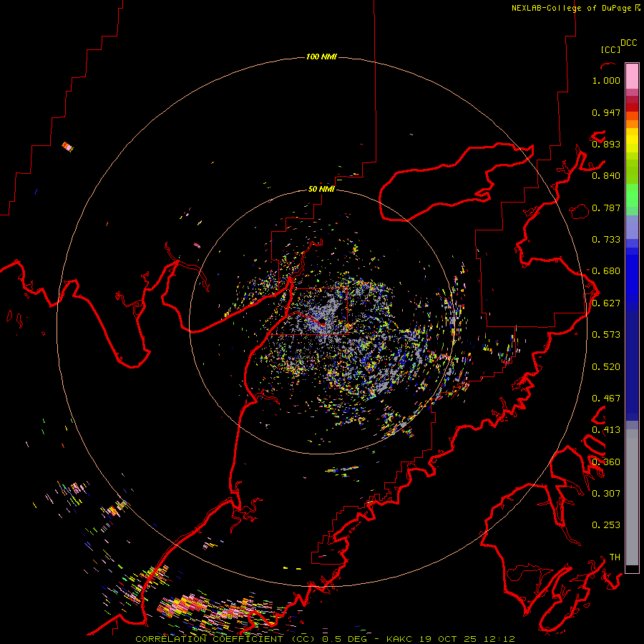Click the 0.467 color scale value

(606, 399)
